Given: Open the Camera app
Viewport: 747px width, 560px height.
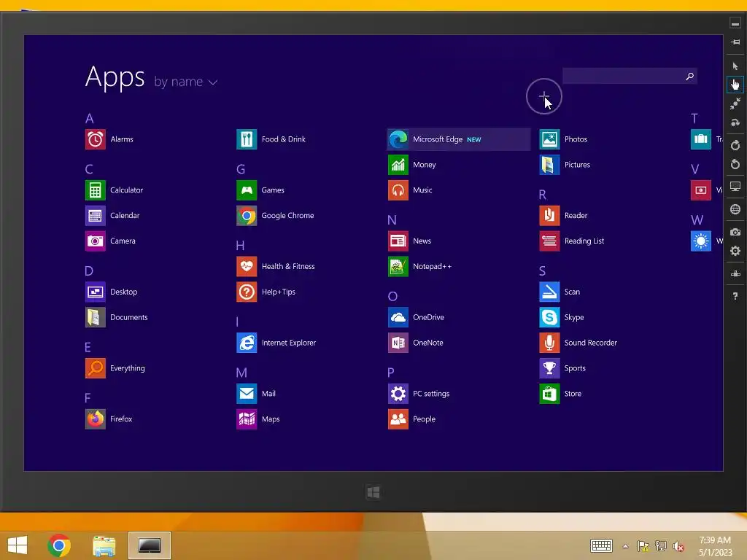Looking at the screenshot, I should coord(111,241).
